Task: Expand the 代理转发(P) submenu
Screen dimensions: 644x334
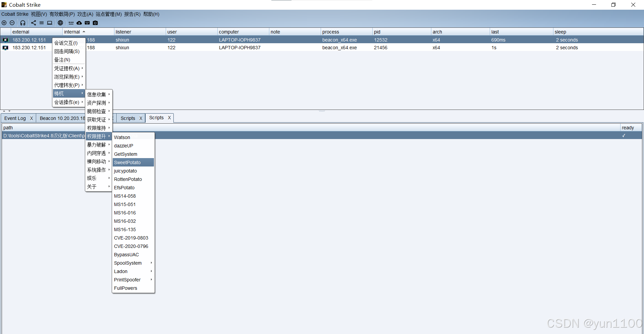Action: (x=69, y=85)
